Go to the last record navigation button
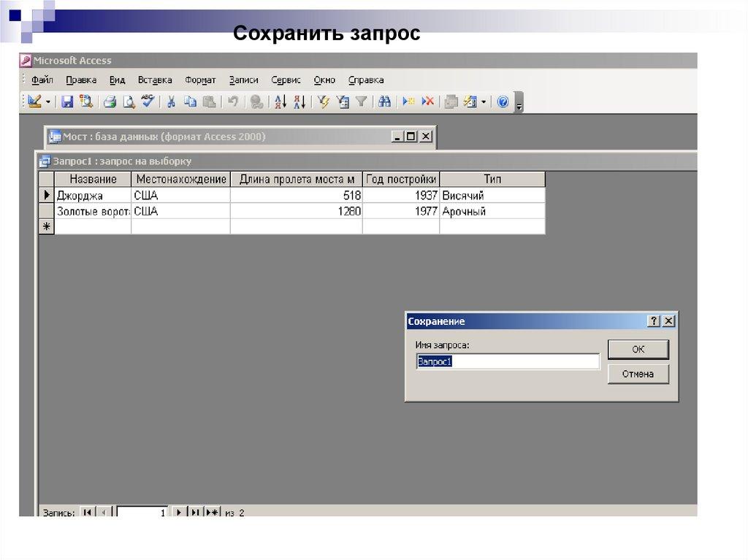 [196, 513]
